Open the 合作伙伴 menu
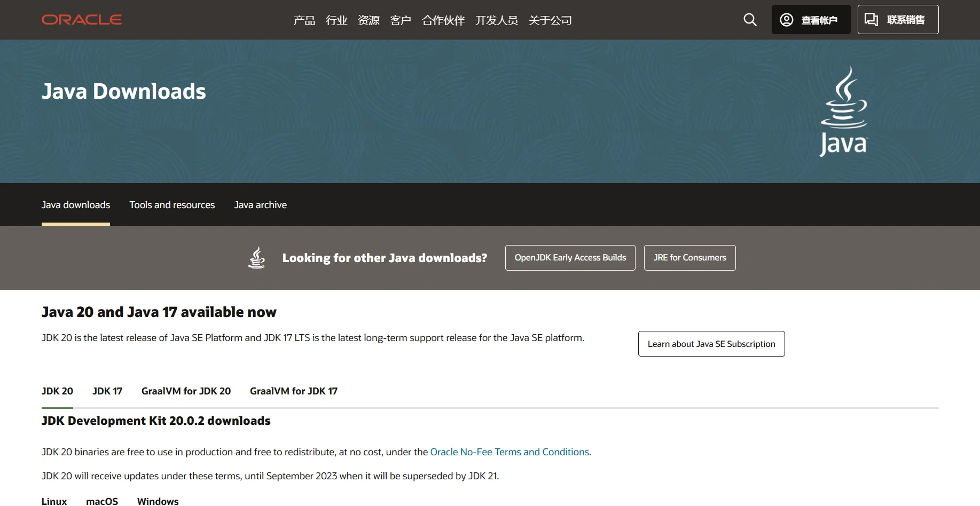Screen dimensions: 980x506 [443, 20]
